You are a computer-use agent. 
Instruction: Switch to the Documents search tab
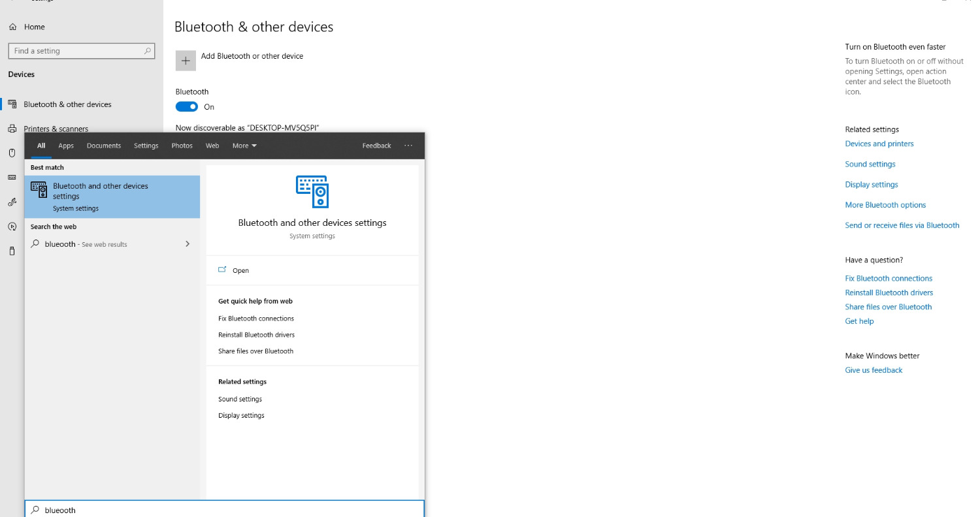pos(103,146)
